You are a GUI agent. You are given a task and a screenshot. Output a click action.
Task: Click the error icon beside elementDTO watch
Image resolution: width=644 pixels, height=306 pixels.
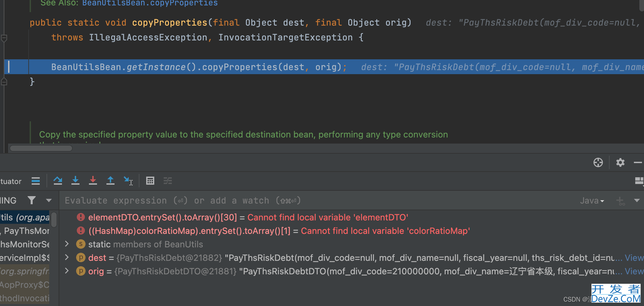81,217
